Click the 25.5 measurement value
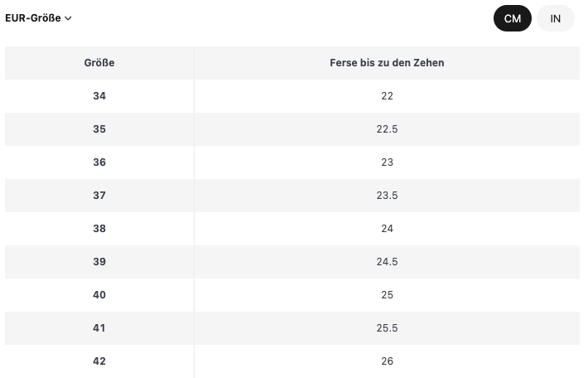 [387, 328]
